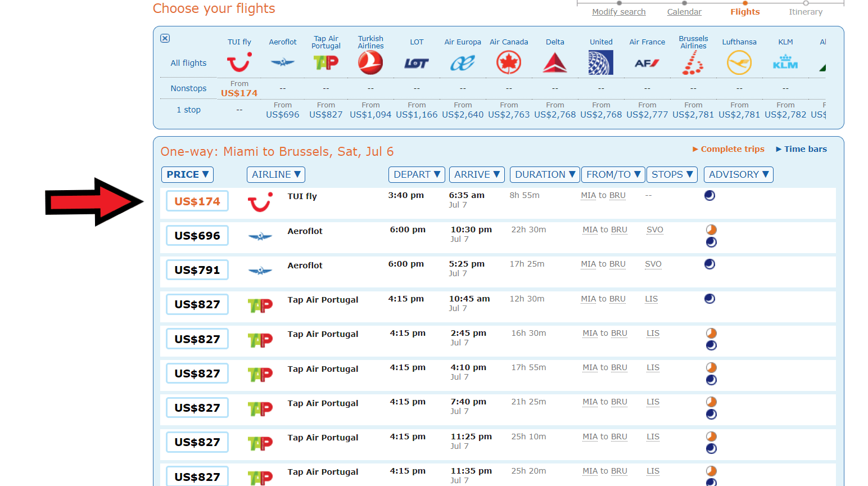Click US$1,166 price under LOT
Screen dimensions: 868x486
coord(417,115)
